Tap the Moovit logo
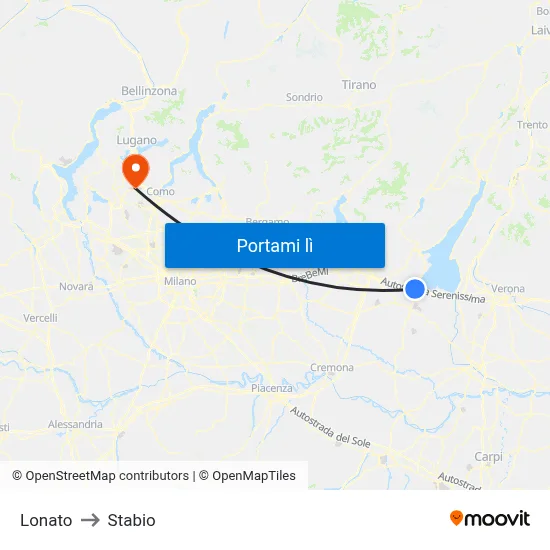 490,518
